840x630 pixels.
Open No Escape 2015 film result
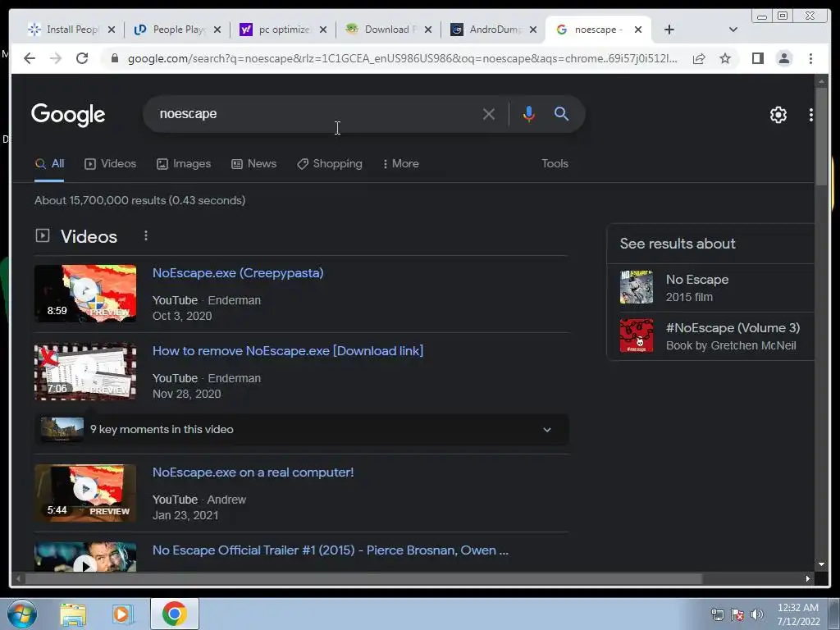click(x=710, y=288)
